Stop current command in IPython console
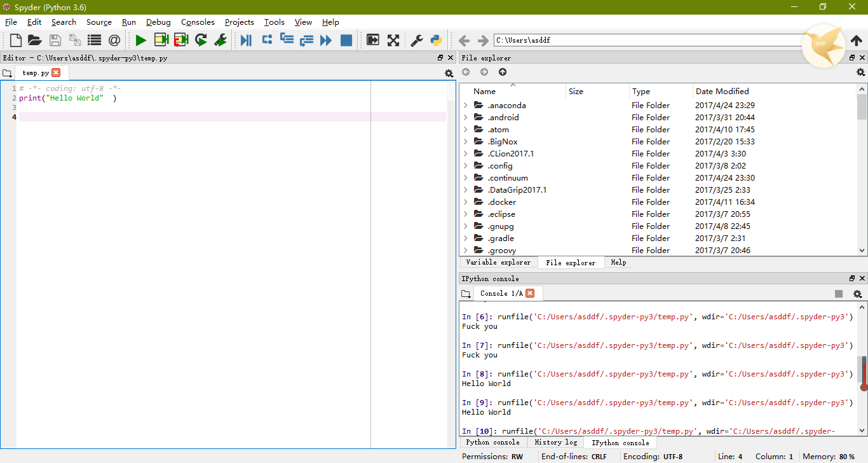This screenshot has width=868, height=463. (x=839, y=294)
